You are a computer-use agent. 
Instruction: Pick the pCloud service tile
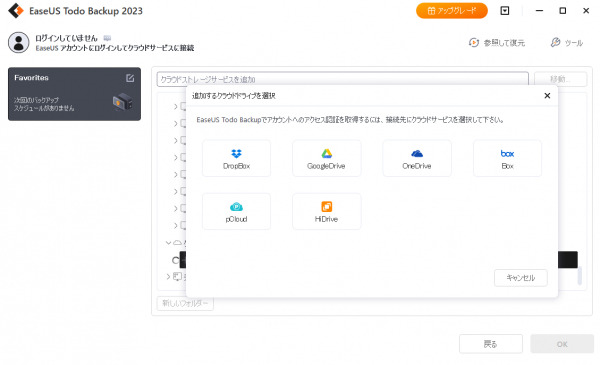pos(236,212)
